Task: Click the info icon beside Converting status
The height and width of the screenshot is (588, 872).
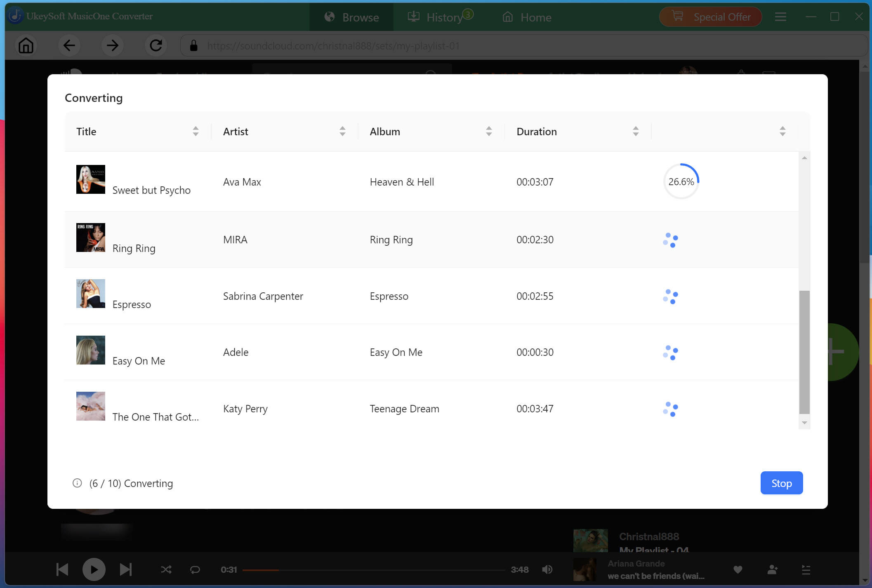Action: click(77, 483)
